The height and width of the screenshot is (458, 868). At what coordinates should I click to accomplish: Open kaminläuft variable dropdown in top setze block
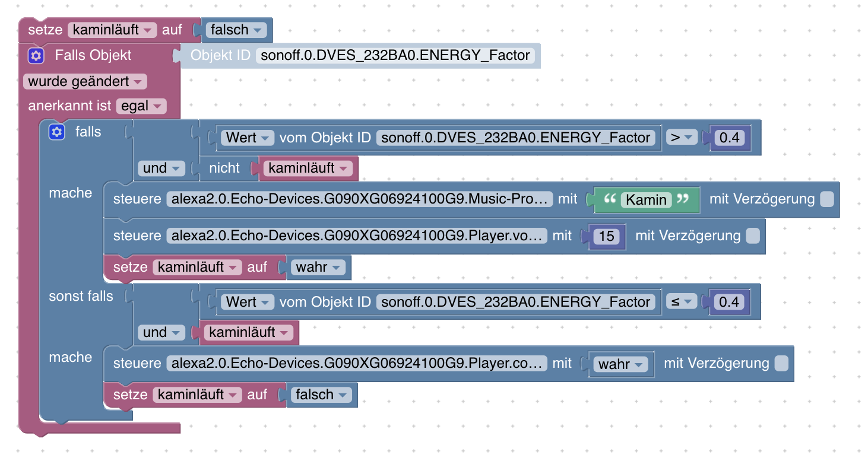(112, 30)
